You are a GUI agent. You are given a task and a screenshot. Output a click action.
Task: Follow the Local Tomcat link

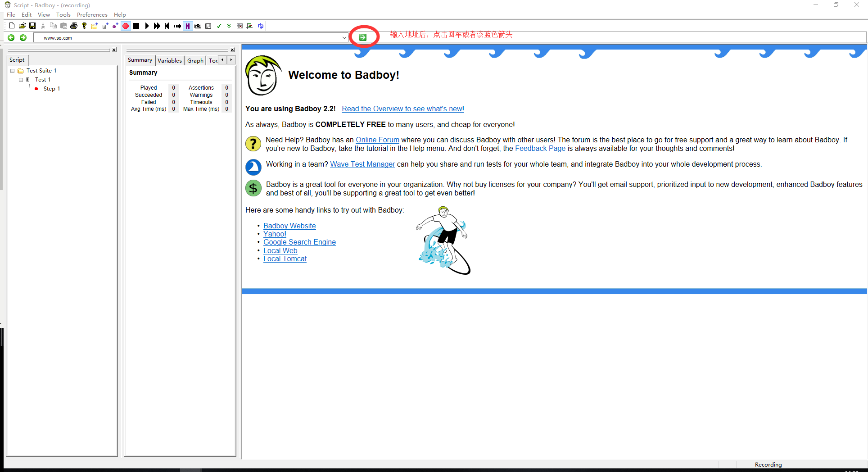click(285, 259)
